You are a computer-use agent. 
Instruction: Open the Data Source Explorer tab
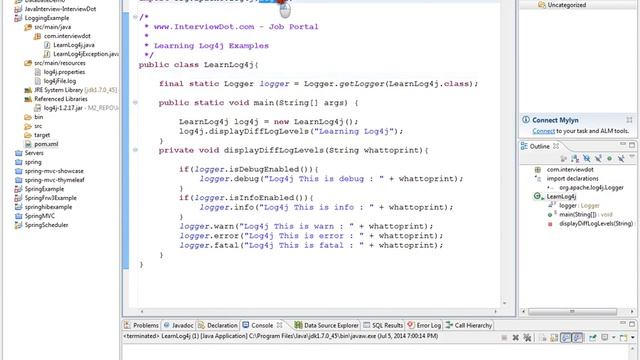click(327, 325)
